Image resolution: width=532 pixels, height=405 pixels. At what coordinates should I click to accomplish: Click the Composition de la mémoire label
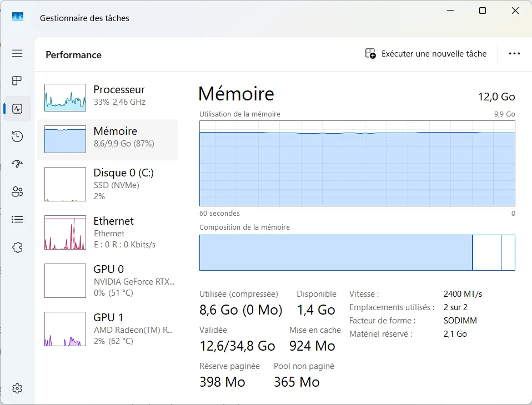[245, 227]
